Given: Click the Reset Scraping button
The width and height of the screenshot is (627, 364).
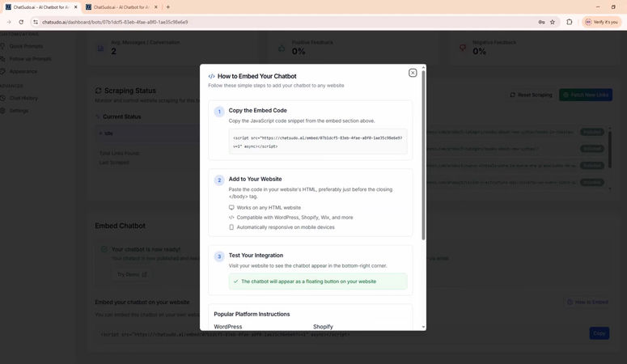Looking at the screenshot, I should pos(531,95).
